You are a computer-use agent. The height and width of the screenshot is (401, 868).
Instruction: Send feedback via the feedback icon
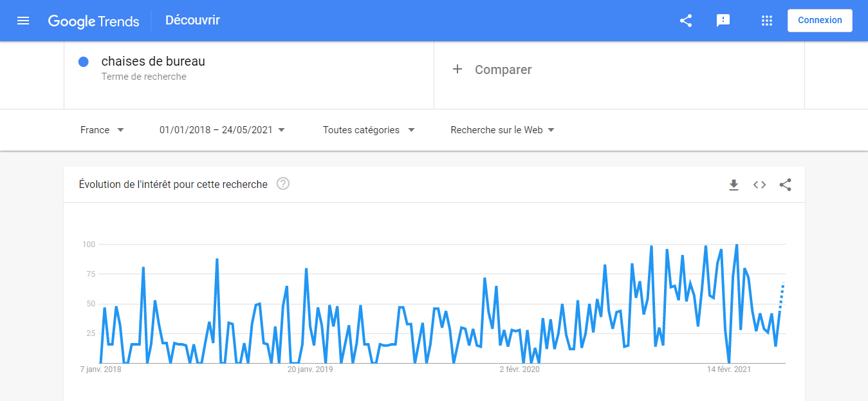coord(723,20)
